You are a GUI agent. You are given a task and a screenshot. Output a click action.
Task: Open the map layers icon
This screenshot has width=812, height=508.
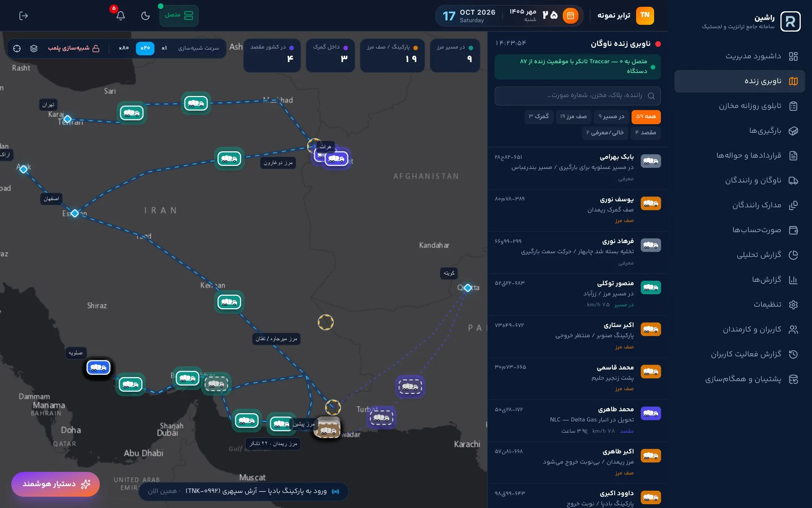click(x=34, y=49)
